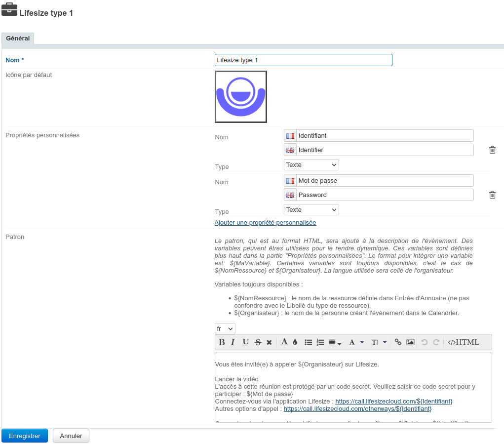Insert an image via the picture icon
The height and width of the screenshot is (444, 504).
(410, 342)
